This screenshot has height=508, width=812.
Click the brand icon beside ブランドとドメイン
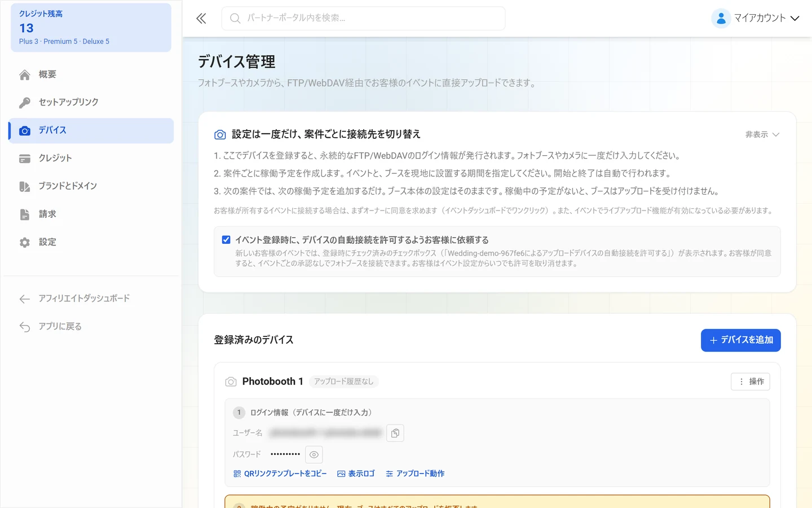click(25, 187)
